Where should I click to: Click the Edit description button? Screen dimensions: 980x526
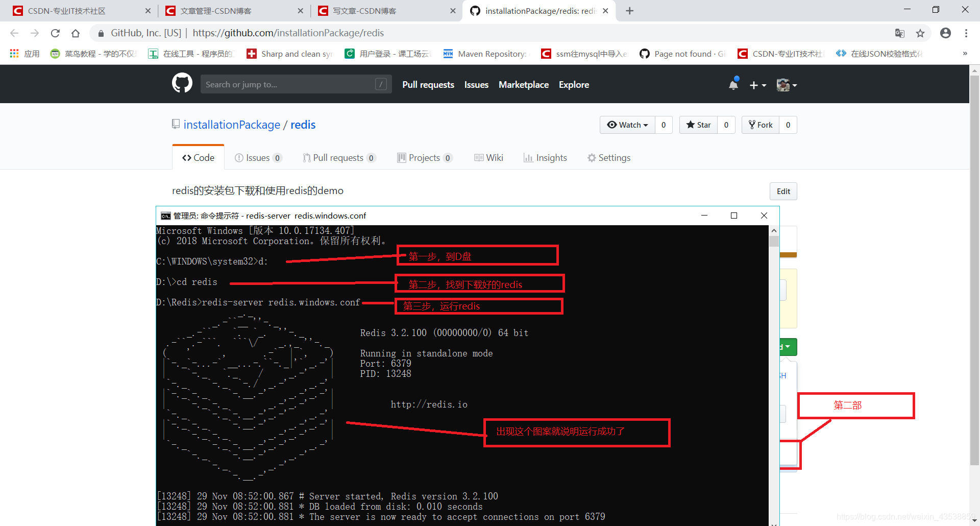783,191
